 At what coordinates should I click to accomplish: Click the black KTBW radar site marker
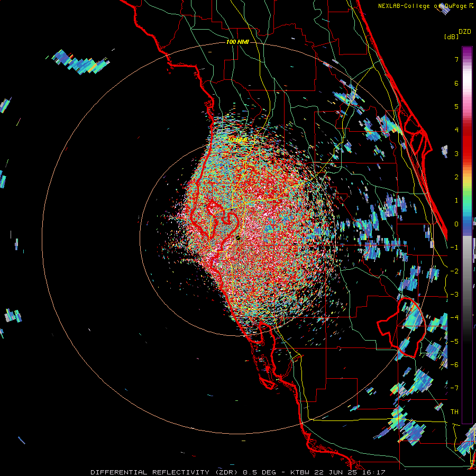(238, 239)
